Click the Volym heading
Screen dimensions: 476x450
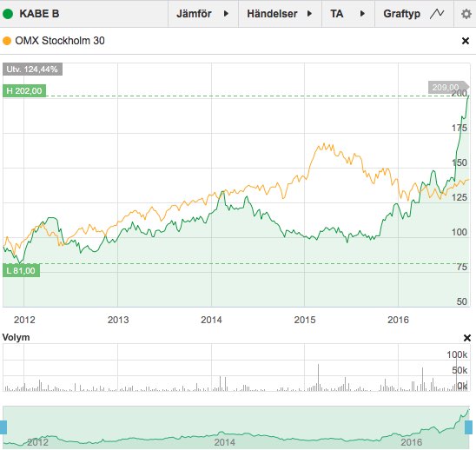pyautogui.click(x=17, y=337)
